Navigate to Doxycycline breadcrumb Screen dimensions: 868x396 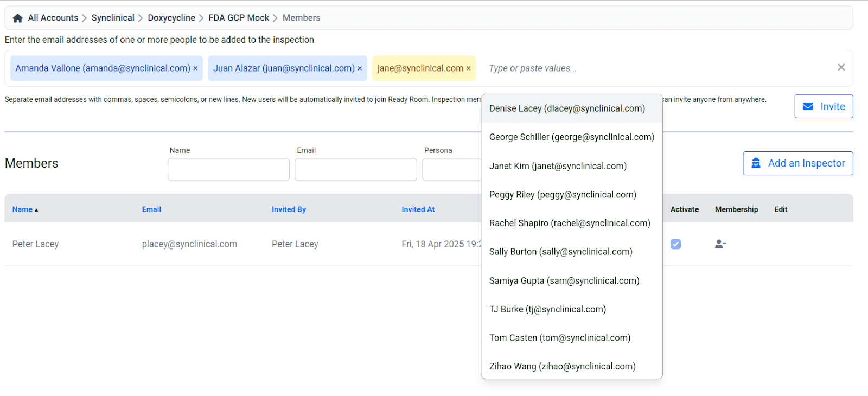(171, 18)
